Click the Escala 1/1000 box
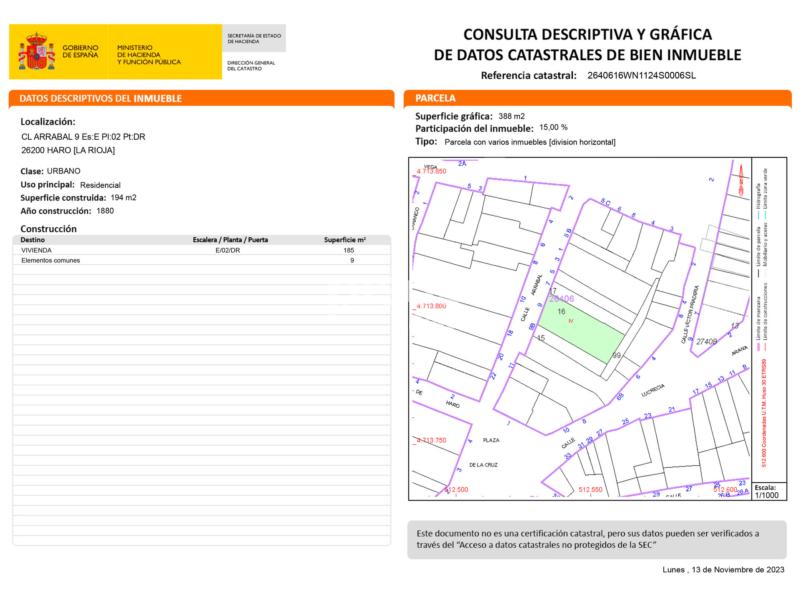Image resolution: width=800 pixels, height=600 pixels. 765,490
